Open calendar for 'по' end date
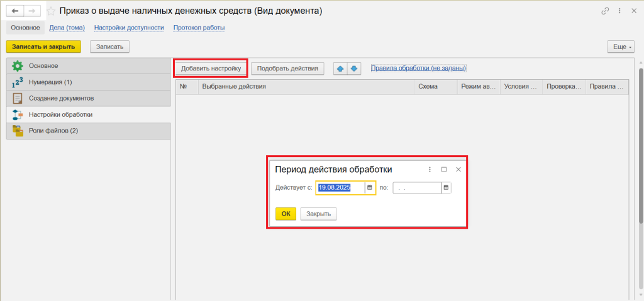 point(446,187)
